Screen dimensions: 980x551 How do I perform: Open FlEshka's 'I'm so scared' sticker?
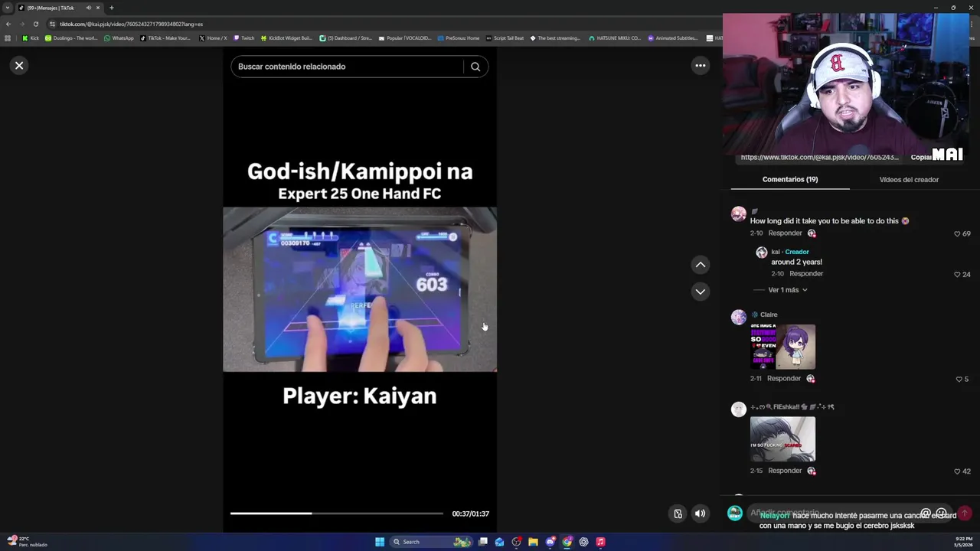click(782, 439)
